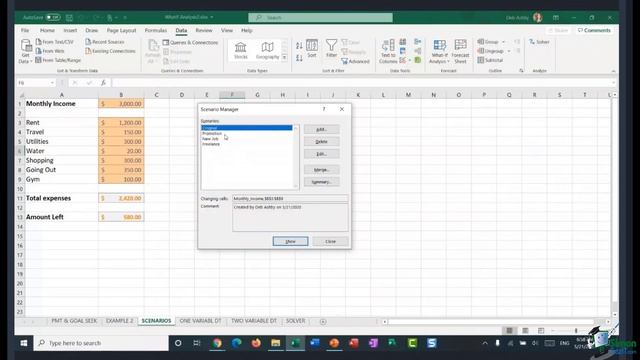Click Edit in Scenario Manager

click(322, 154)
